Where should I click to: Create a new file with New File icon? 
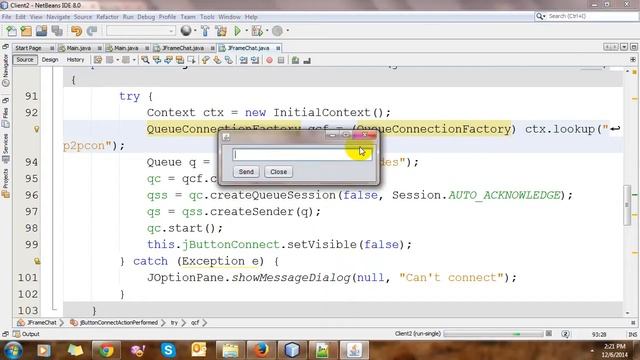(x=11, y=31)
